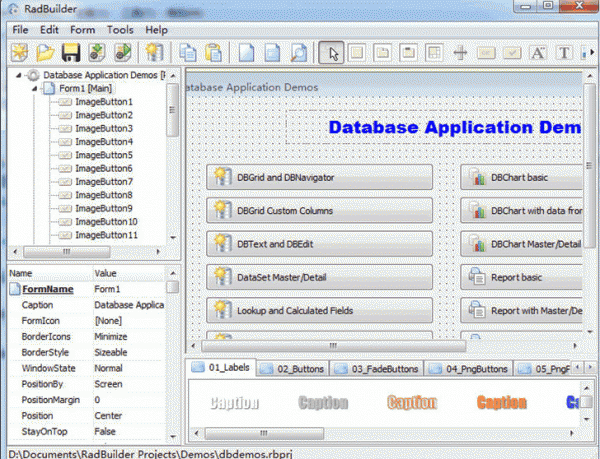The height and width of the screenshot is (459, 600).
Task: Click the Paste clipboard icon in toolbar
Action: 214,52
